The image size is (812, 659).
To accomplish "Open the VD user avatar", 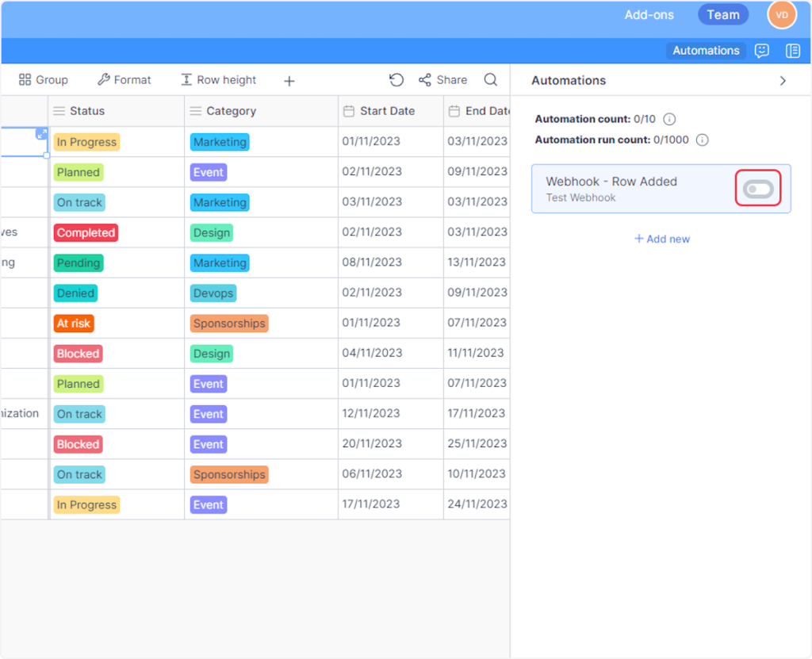I will [x=781, y=15].
